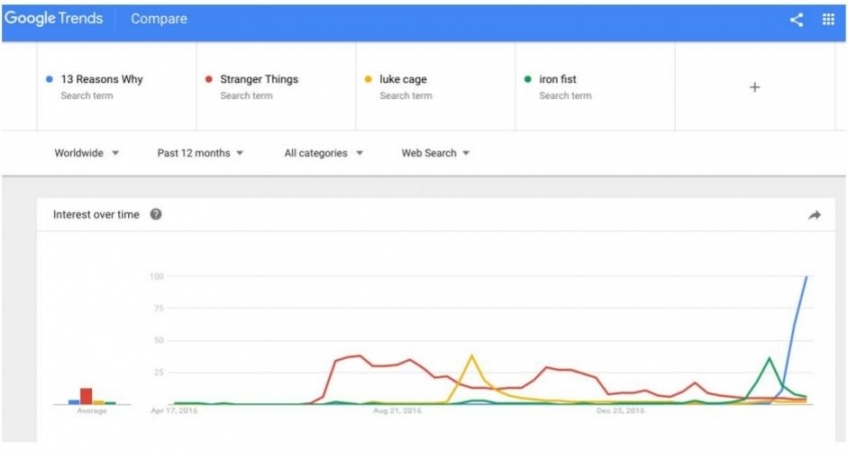This screenshot has width=848, height=458.
Task: Expand the All categories dropdown
Action: click(x=323, y=153)
